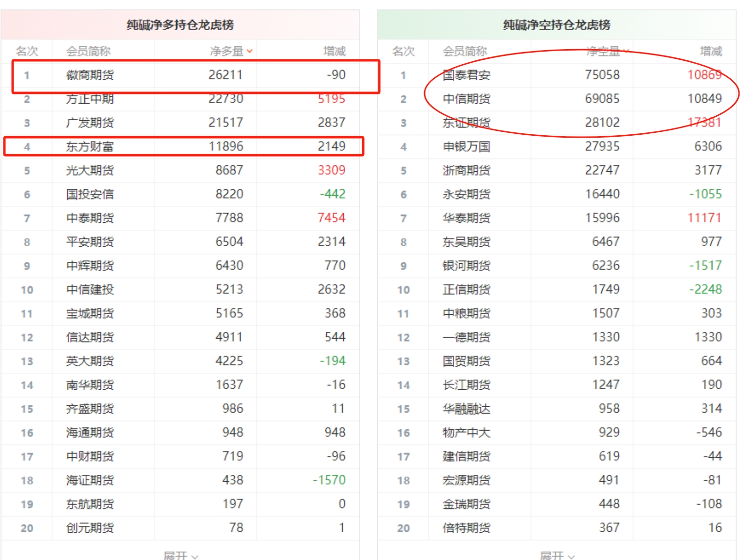Click 方正中期 member name
Image resolution: width=741 pixels, height=560 pixels.
pos(90,99)
